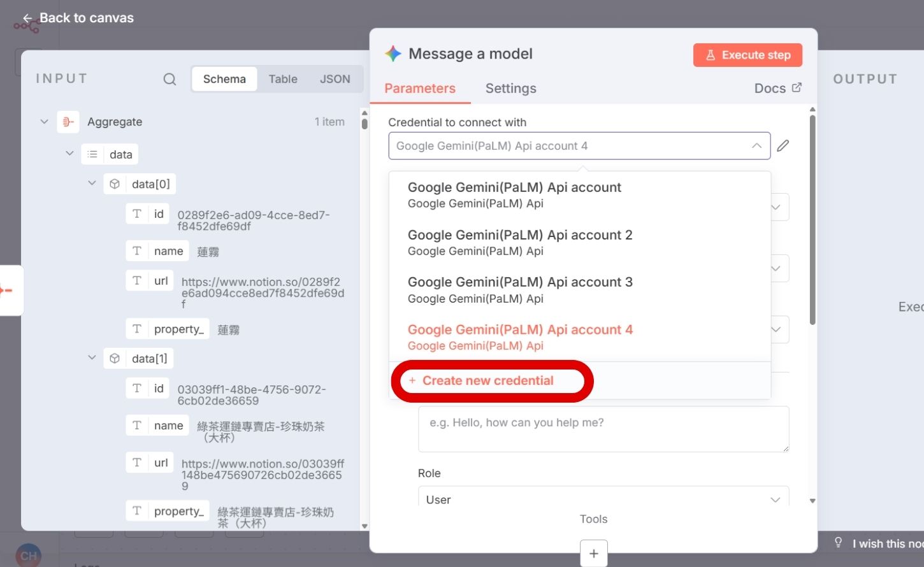Switch to the Settings tab
The height and width of the screenshot is (567, 924).
510,88
